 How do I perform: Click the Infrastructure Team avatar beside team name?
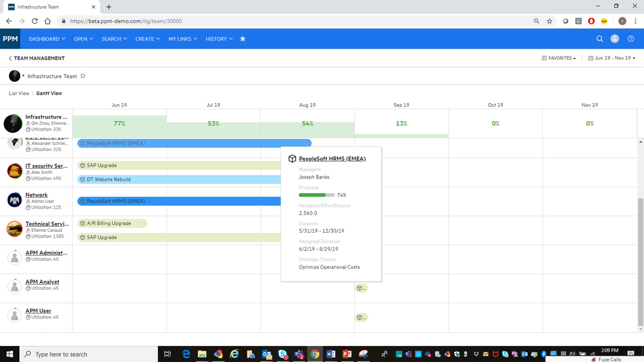14,76
